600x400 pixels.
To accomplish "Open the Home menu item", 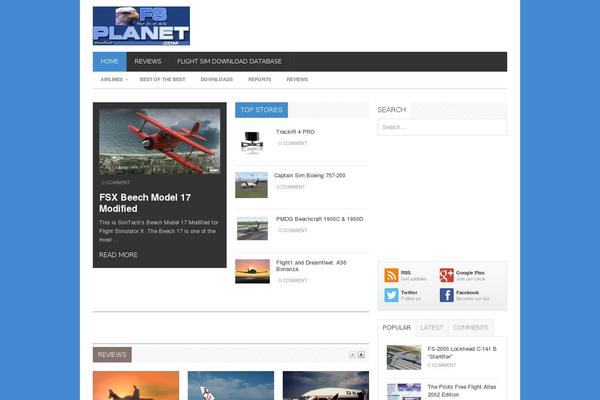I will click(x=109, y=62).
